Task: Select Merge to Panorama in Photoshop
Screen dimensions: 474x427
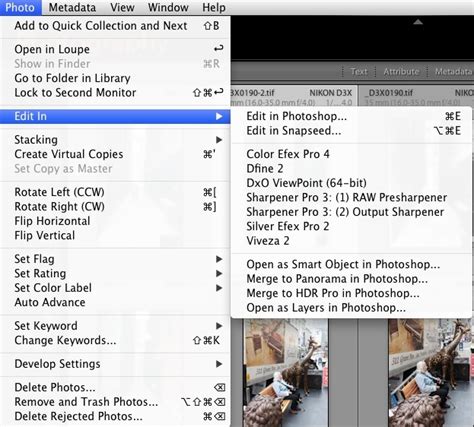Action: [x=351, y=279]
